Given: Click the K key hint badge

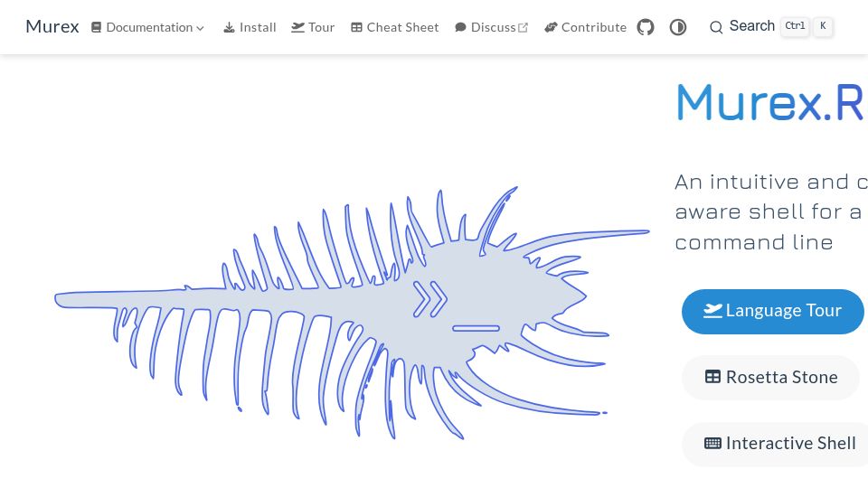Looking at the screenshot, I should pos(823,26).
